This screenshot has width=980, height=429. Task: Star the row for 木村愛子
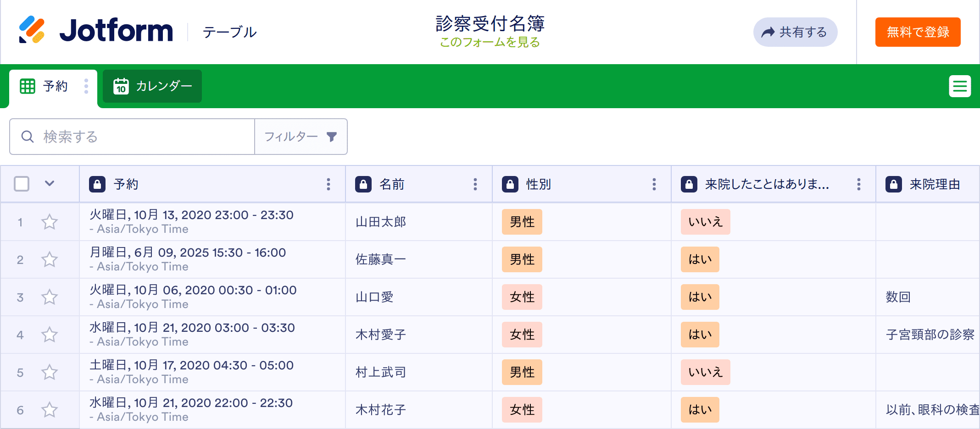50,335
